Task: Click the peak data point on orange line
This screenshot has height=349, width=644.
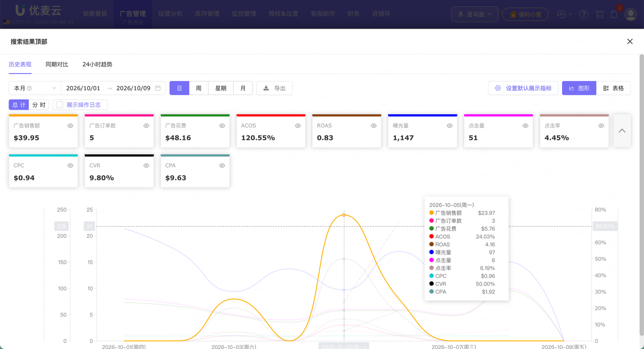Action: [x=344, y=215]
